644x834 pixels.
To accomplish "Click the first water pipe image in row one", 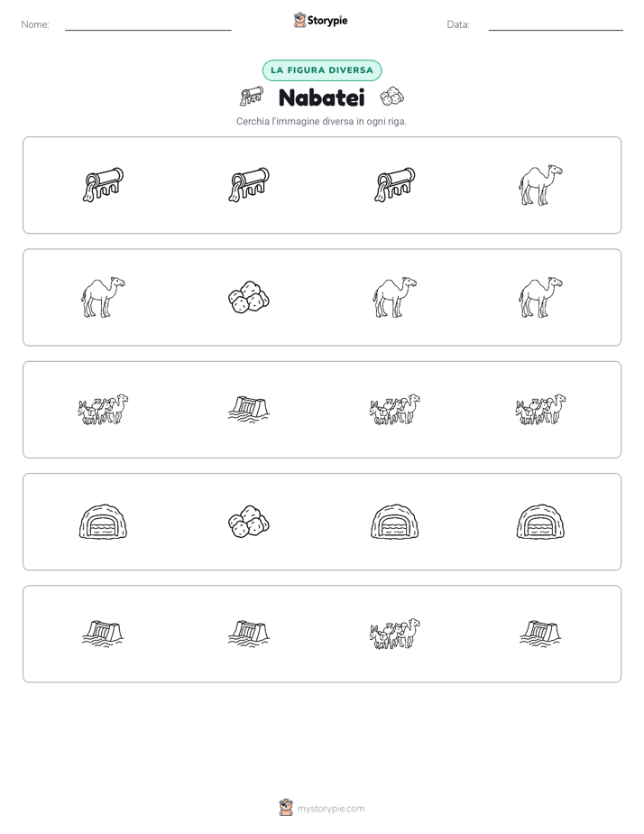I will point(103,185).
